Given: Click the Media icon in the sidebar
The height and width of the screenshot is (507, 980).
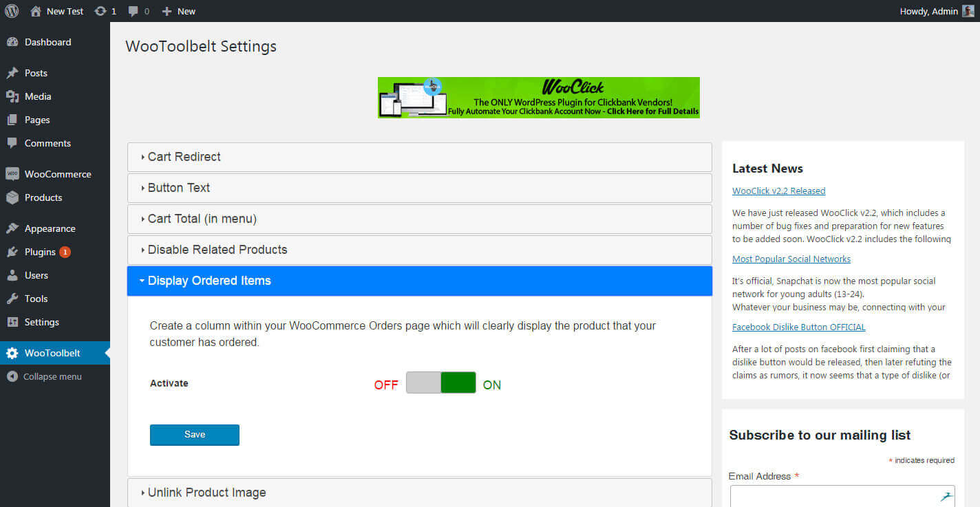Looking at the screenshot, I should tap(12, 96).
